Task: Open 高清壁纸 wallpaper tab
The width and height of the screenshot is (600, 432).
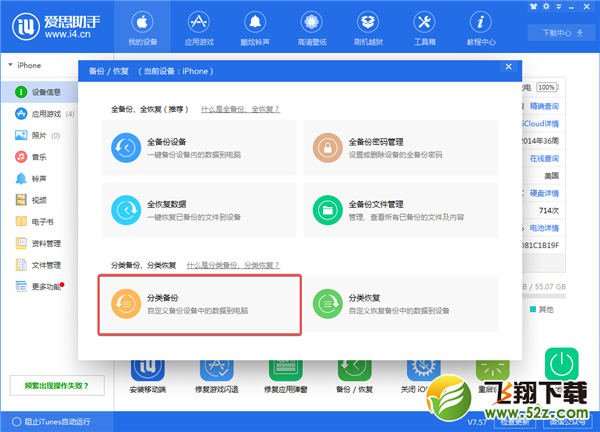Action: click(311, 28)
